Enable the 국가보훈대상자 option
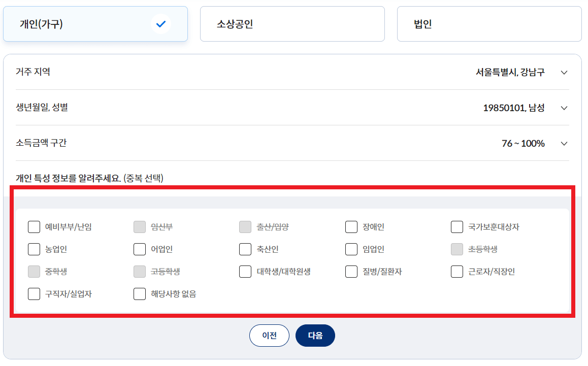 456,226
